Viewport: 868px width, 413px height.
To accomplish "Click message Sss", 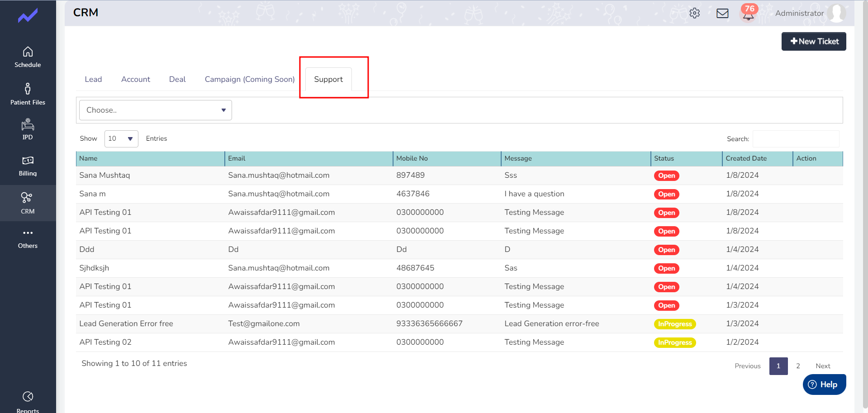I will click(x=511, y=175).
